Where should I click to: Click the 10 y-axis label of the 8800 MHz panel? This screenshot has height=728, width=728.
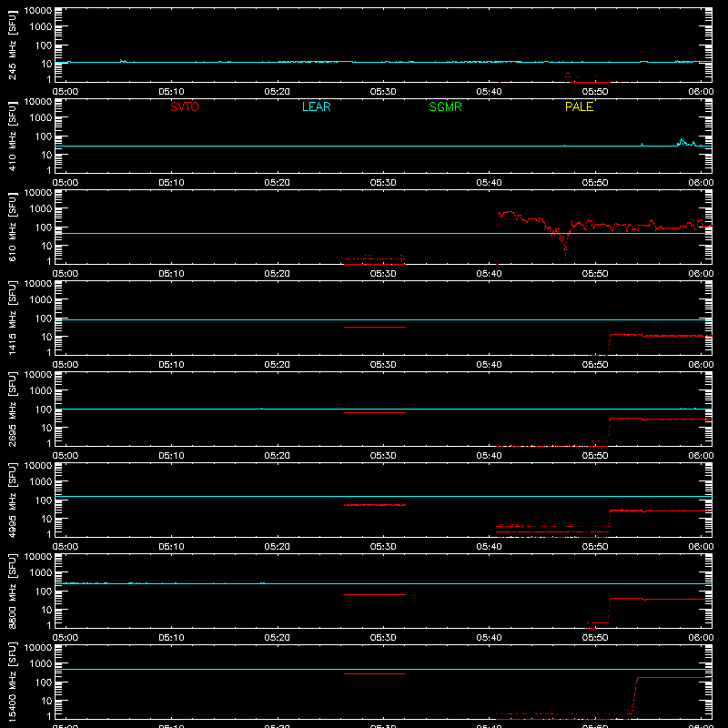(x=46, y=610)
